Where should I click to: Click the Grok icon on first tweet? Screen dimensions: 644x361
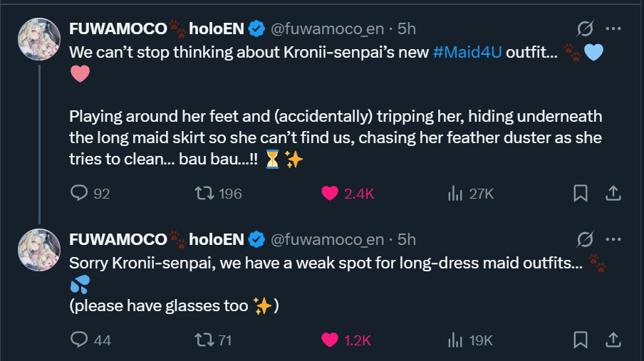pos(585,28)
